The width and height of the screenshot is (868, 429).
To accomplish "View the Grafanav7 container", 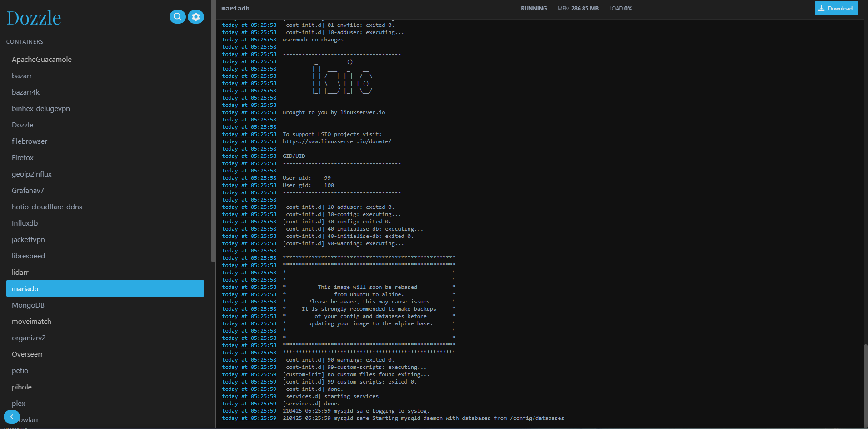I will 28,191.
